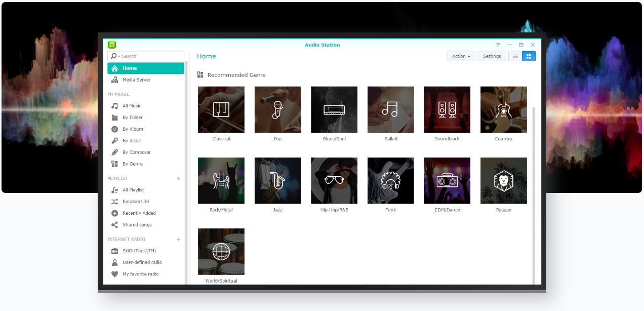Select All Music label in the sidebar
This screenshot has width=644, height=311.
(132, 106)
